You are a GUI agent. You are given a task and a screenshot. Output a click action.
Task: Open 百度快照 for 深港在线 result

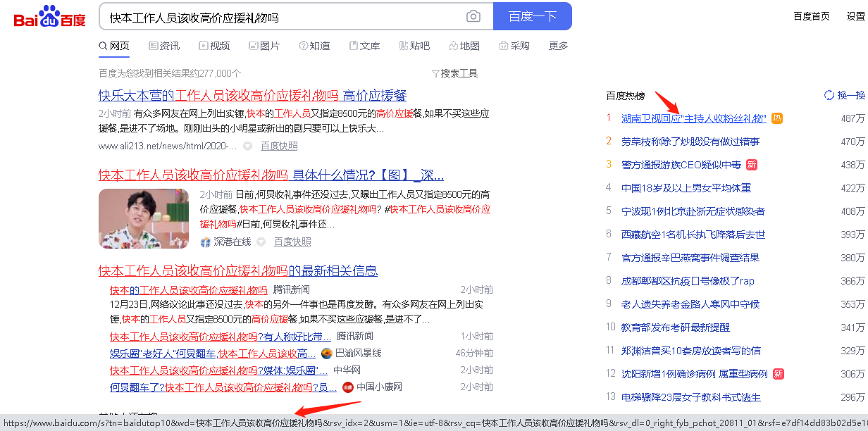tap(292, 242)
